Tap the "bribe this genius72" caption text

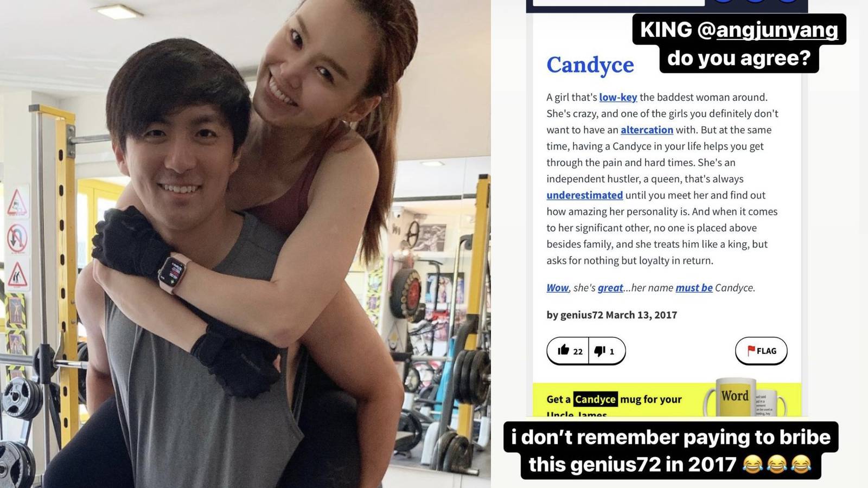(x=671, y=451)
